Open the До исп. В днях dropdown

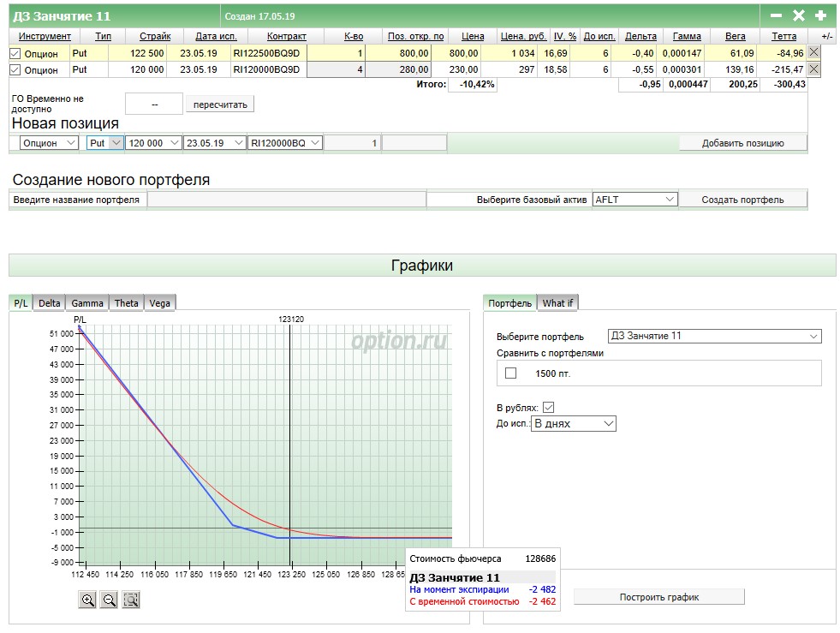click(x=573, y=424)
